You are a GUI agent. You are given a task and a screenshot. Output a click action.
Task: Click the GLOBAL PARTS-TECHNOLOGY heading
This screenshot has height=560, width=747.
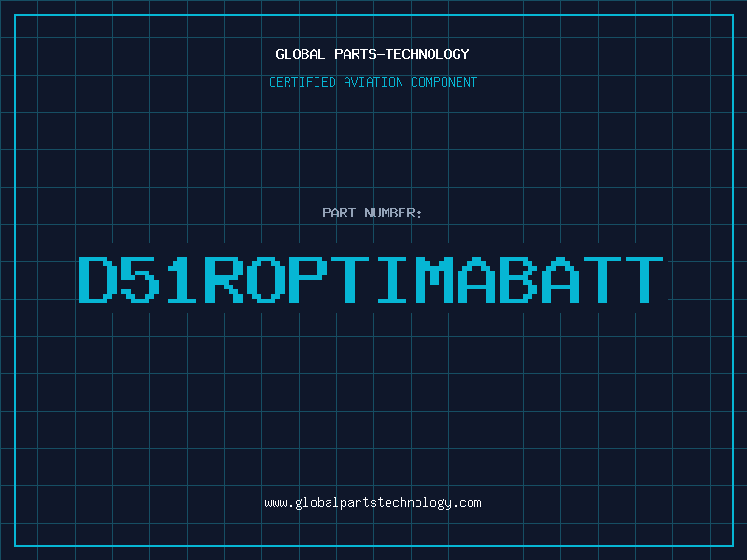pos(373,54)
